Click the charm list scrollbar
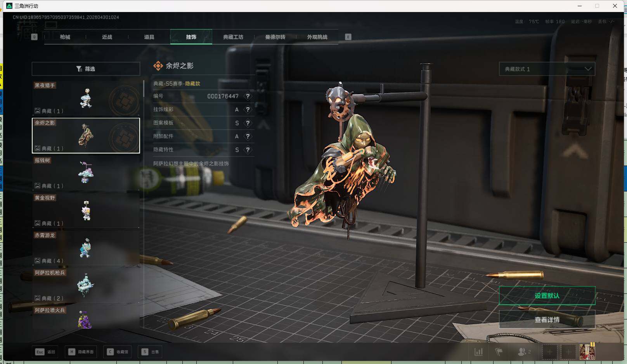The width and height of the screenshot is (627, 364). [144, 89]
